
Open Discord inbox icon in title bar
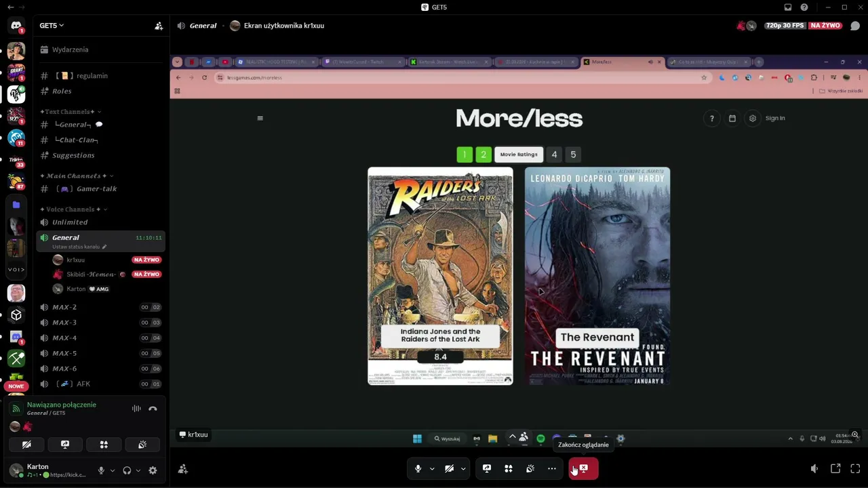788,7
